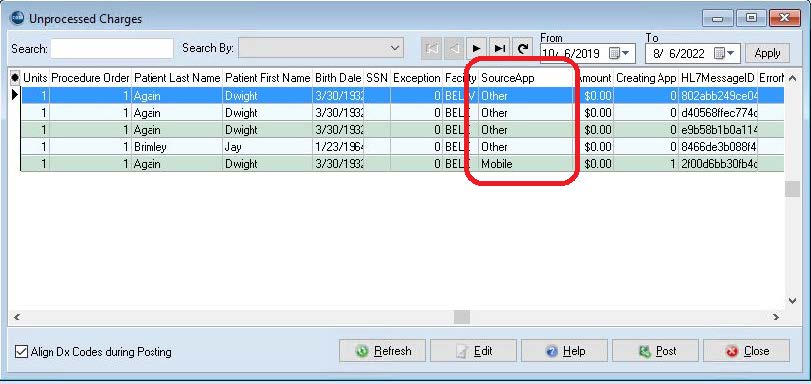Click the vertical scrollbar thumb
The height and width of the screenshot is (384, 811).
tap(792, 189)
